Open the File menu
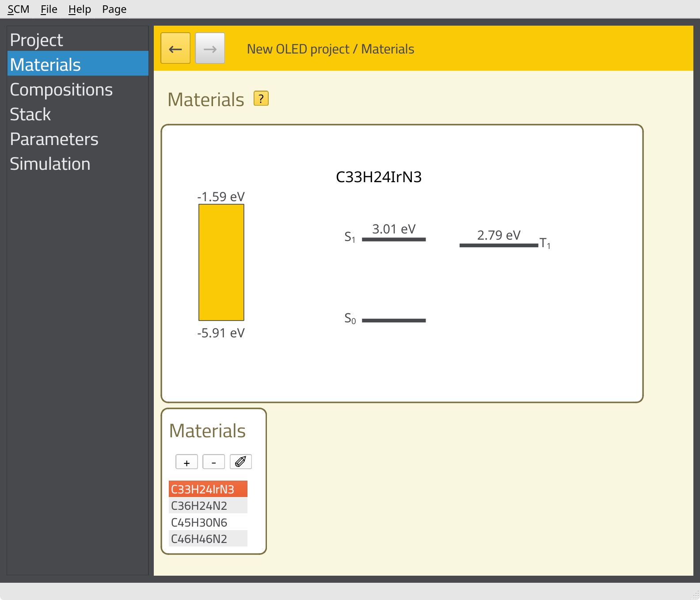 tap(49, 9)
